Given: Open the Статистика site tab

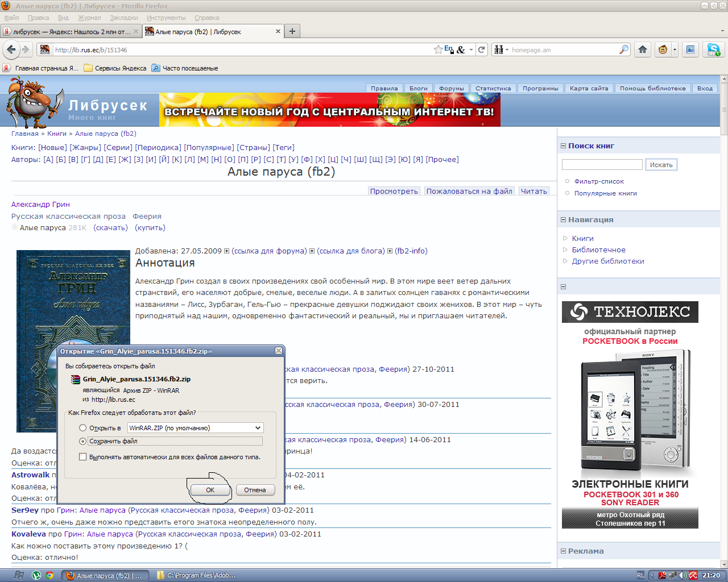Looking at the screenshot, I should coord(493,88).
